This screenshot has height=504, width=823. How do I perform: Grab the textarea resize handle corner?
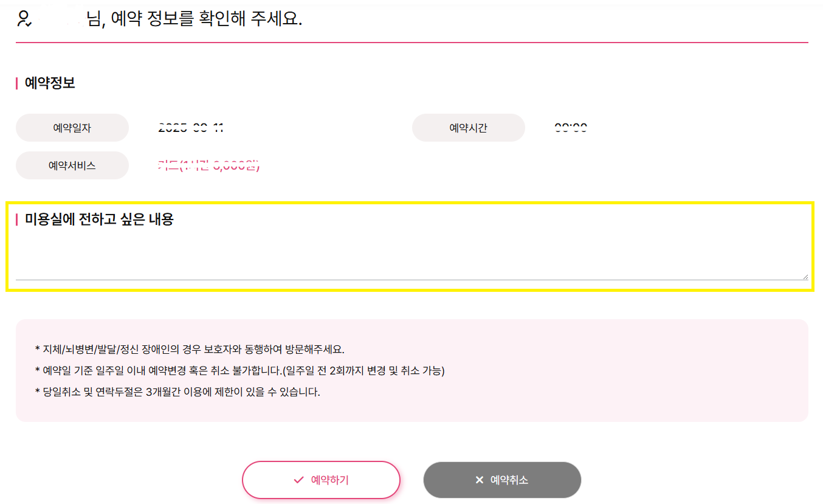coord(805,276)
